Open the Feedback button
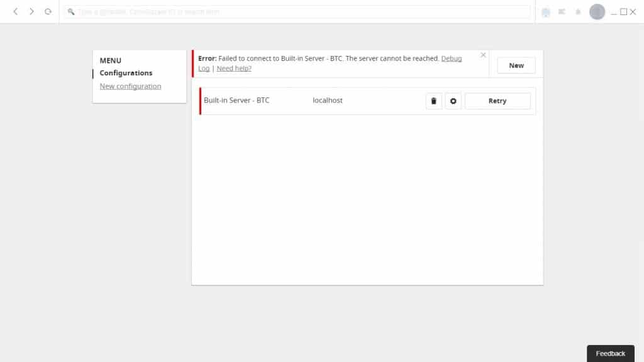644x362 pixels. tap(610, 353)
